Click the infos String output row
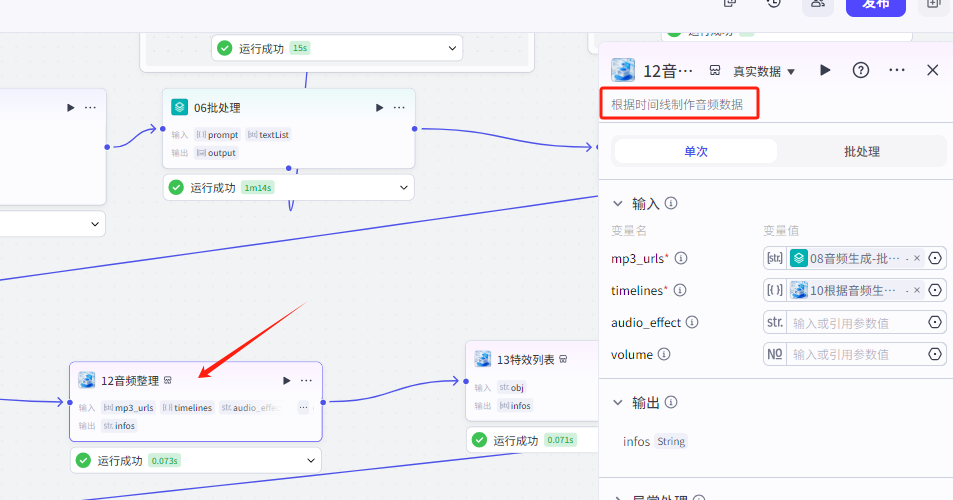 pos(655,442)
